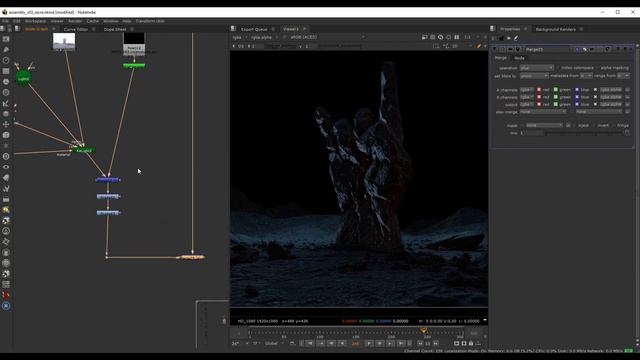
Task: Select the orange Merge node at graph bottom
Action: coord(192,257)
